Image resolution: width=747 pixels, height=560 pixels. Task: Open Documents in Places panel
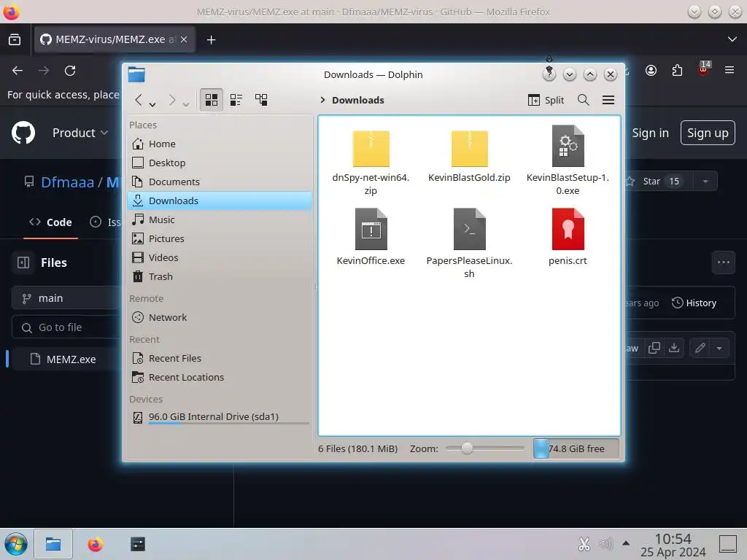[x=220, y=182]
